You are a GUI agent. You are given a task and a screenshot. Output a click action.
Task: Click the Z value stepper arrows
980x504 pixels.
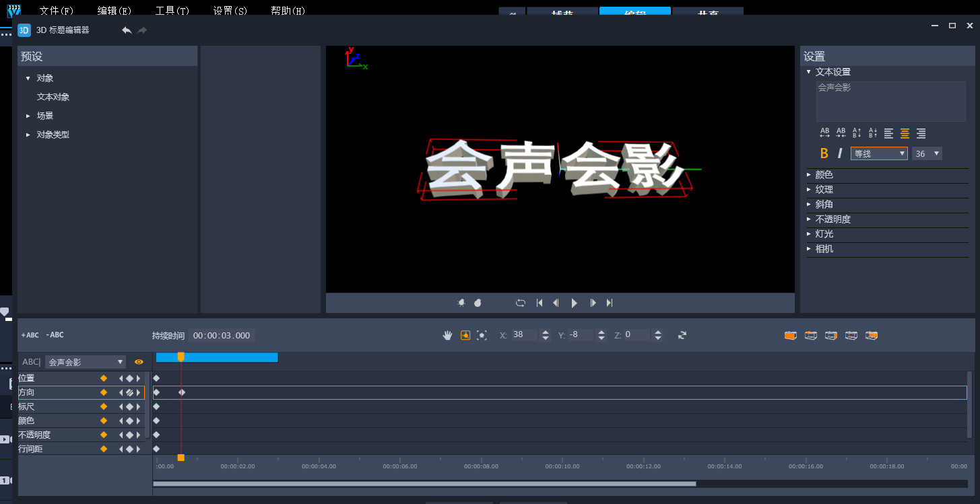click(x=658, y=335)
